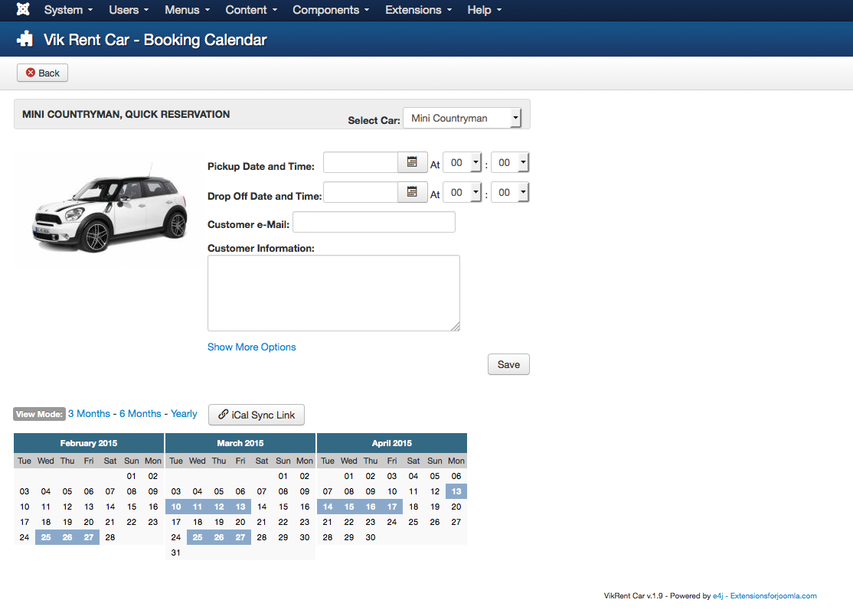
Task: Open the Users menu
Action: tap(129, 10)
